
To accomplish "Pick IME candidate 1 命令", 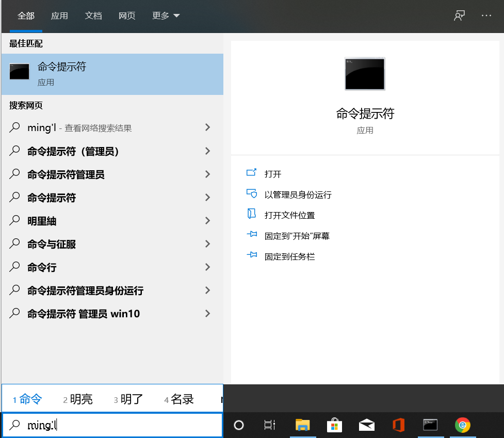I will pos(28,399).
